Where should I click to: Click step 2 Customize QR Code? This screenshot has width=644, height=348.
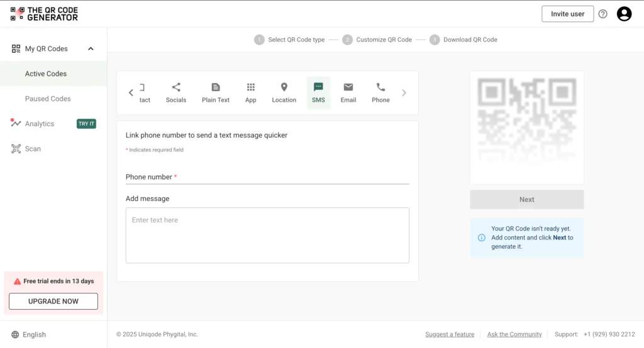click(377, 40)
